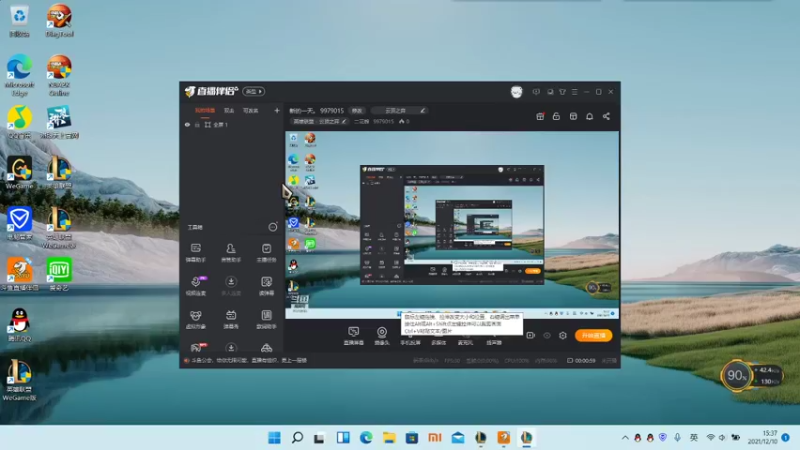Click room number 9979015 below the title
Screen dimensions: 800x450
coord(383,121)
